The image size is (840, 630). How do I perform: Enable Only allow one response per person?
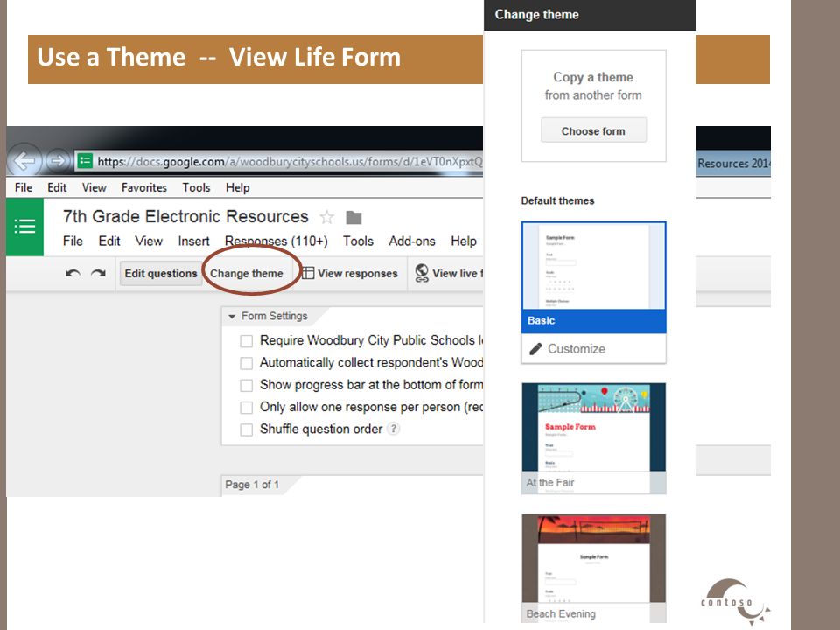pos(247,408)
